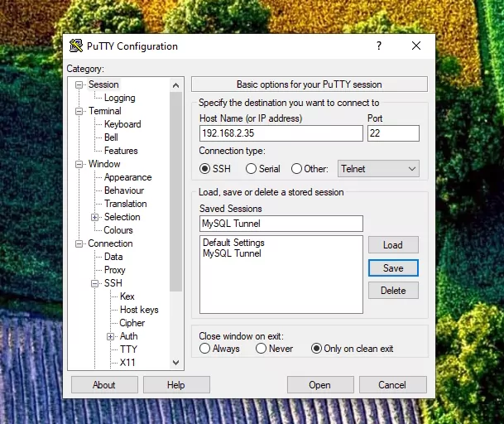Click the About button
Viewport: 504px width, 424px height.
(104, 385)
